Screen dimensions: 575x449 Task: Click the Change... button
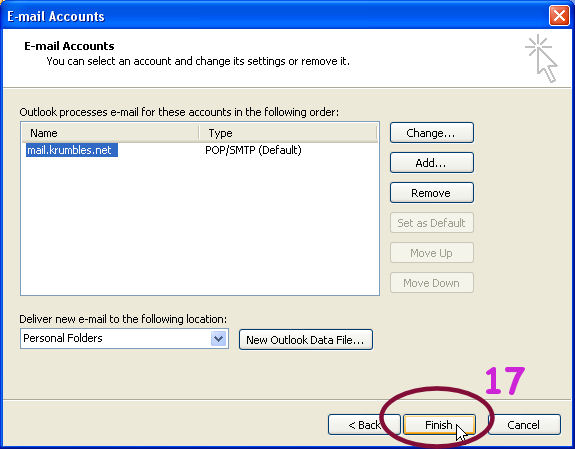tap(432, 132)
